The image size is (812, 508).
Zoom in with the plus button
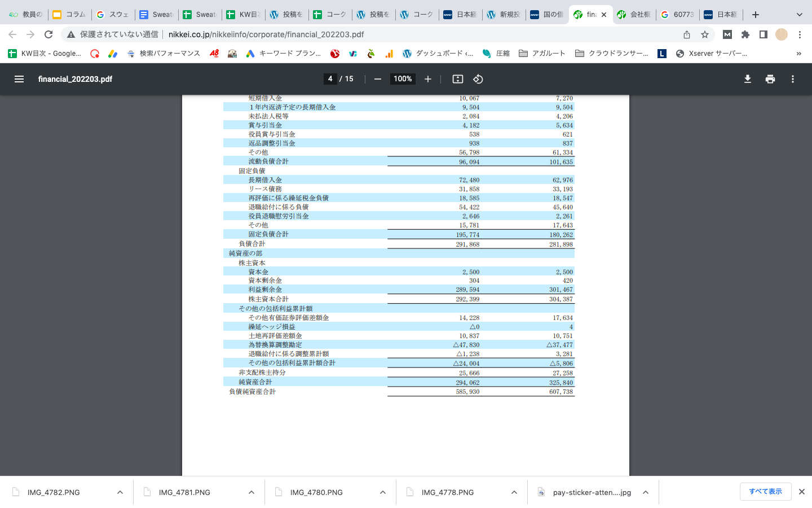428,79
